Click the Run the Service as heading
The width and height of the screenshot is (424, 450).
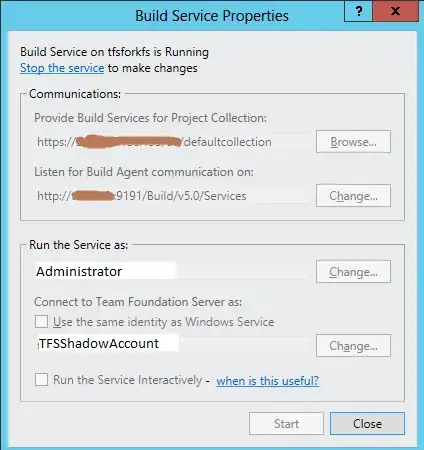point(79,245)
